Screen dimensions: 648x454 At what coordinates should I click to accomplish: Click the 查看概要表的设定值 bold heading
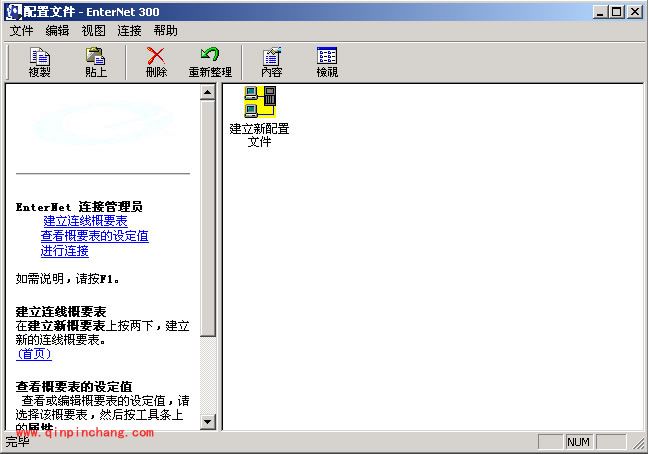(x=74, y=387)
